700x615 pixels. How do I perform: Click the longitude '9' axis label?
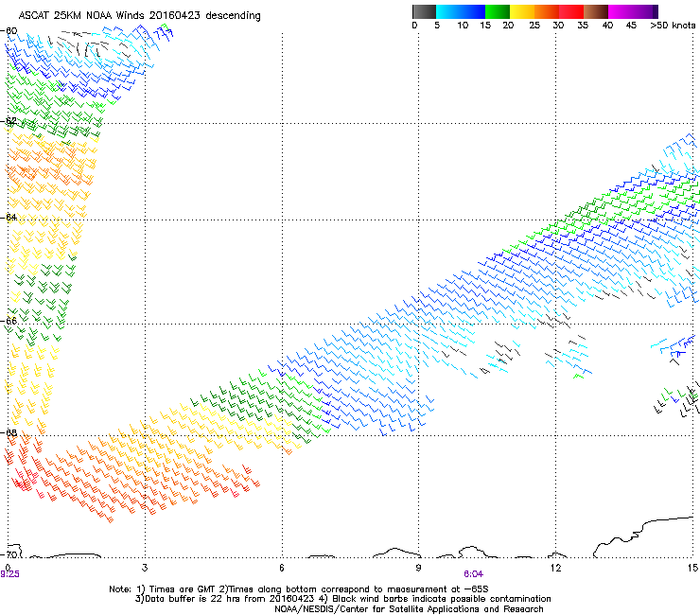418,568
